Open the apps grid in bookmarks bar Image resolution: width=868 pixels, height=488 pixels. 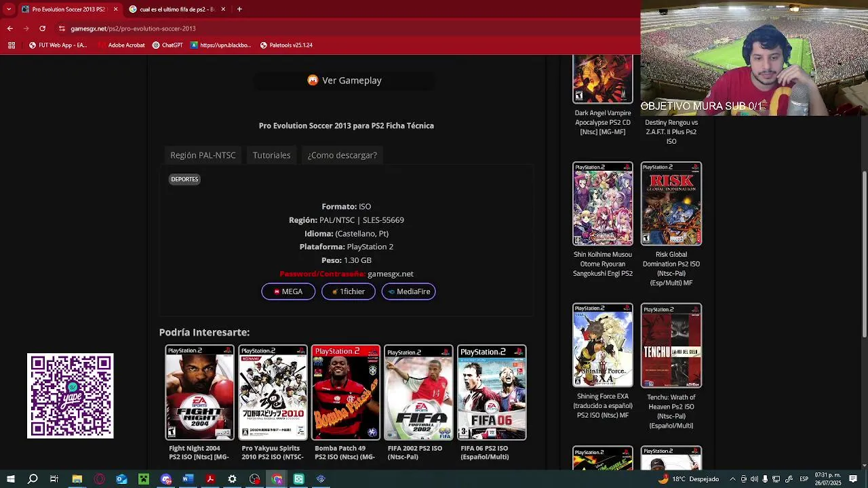(12, 45)
